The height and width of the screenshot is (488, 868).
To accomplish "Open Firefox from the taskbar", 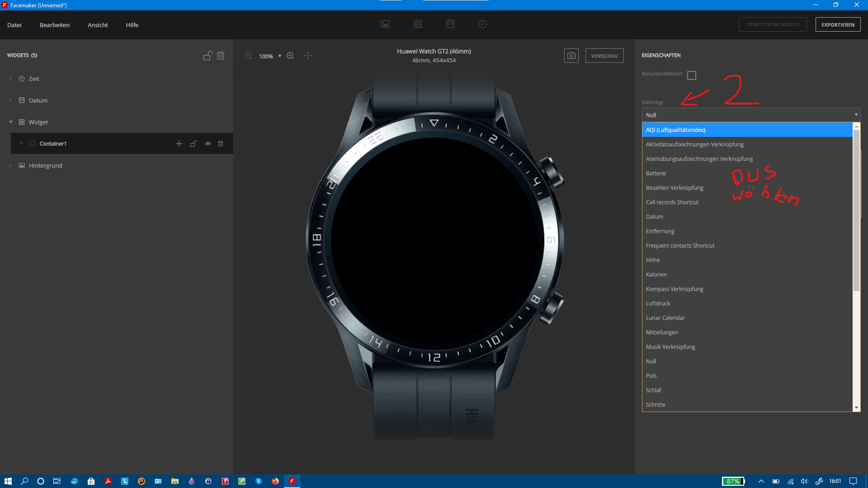I will tap(275, 481).
